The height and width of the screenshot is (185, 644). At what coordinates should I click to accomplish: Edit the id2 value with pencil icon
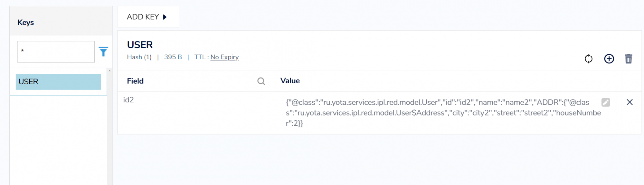606,102
